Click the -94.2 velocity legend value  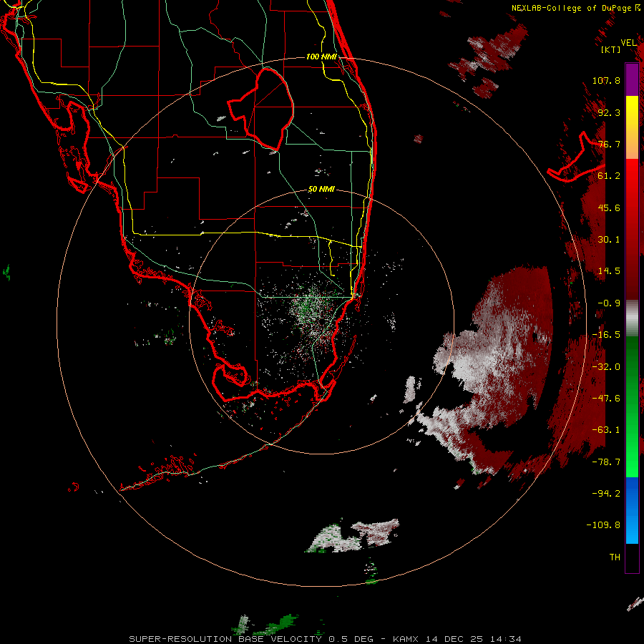pos(606,493)
